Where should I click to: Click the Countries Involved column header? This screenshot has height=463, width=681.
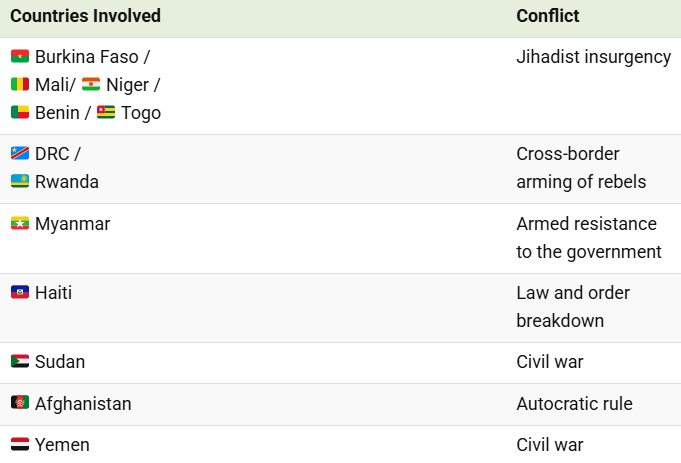(85, 16)
